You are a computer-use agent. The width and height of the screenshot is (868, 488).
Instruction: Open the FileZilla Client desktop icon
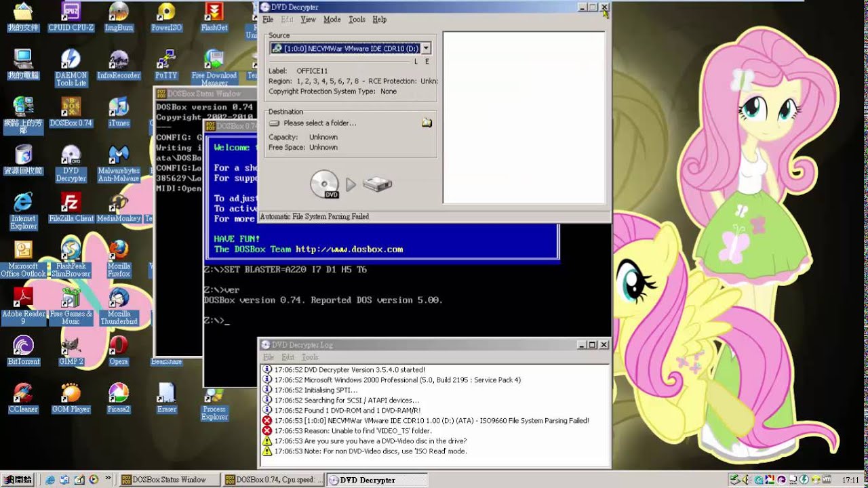point(71,207)
